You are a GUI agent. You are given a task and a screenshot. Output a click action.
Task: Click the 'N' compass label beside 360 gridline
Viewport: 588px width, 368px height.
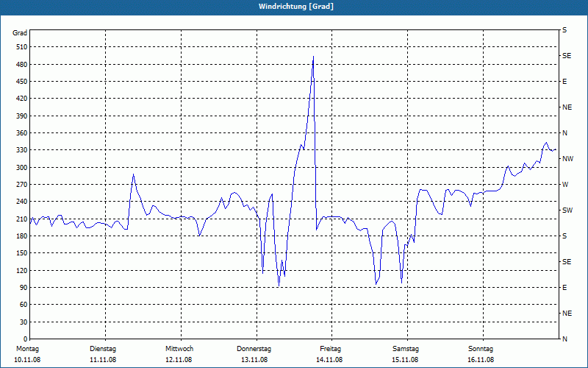point(564,133)
